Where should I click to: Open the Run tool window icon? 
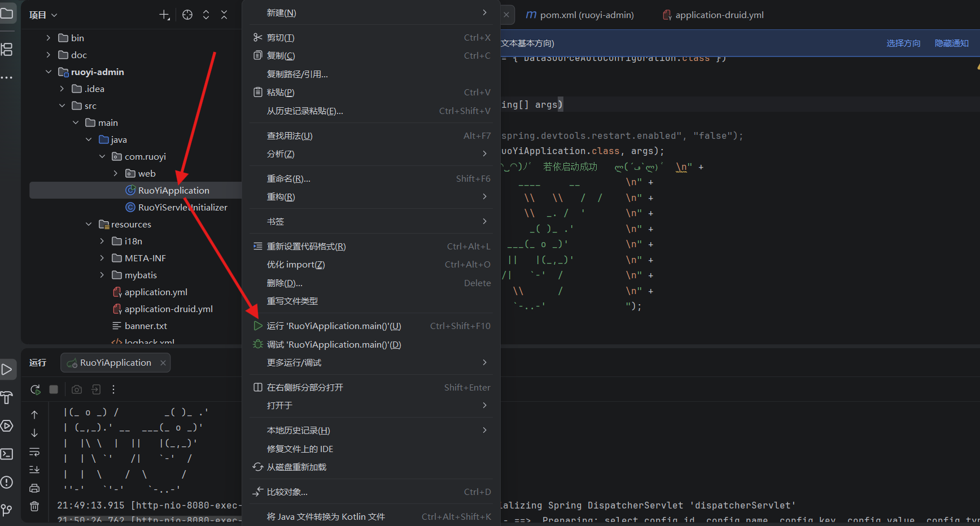coord(7,370)
